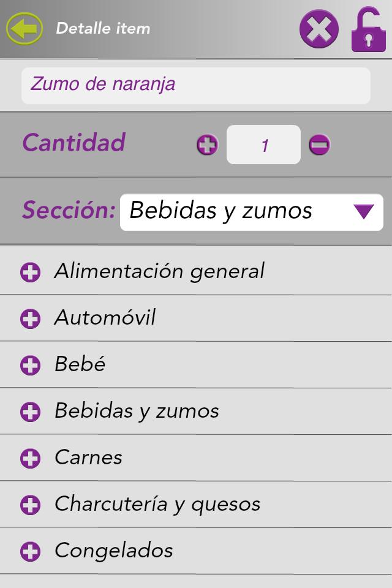392x588 pixels.
Task: Tap the yellow back arrow icon
Action: click(24, 28)
